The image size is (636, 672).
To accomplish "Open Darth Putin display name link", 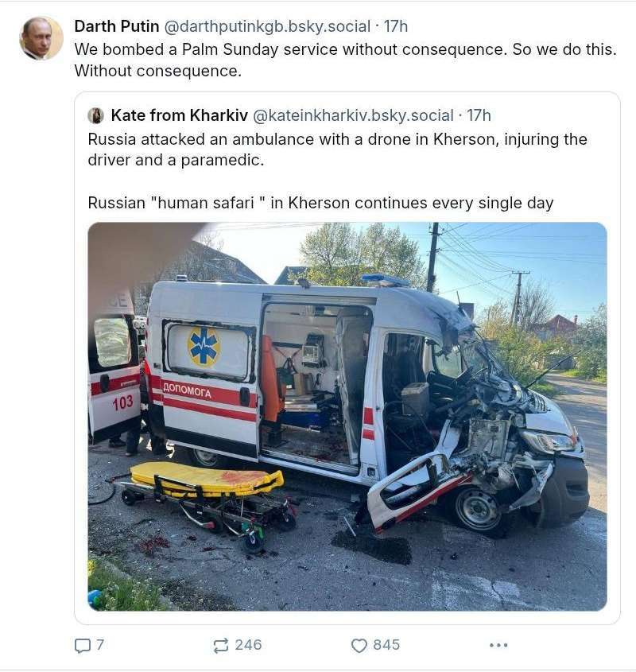I will (117, 26).
